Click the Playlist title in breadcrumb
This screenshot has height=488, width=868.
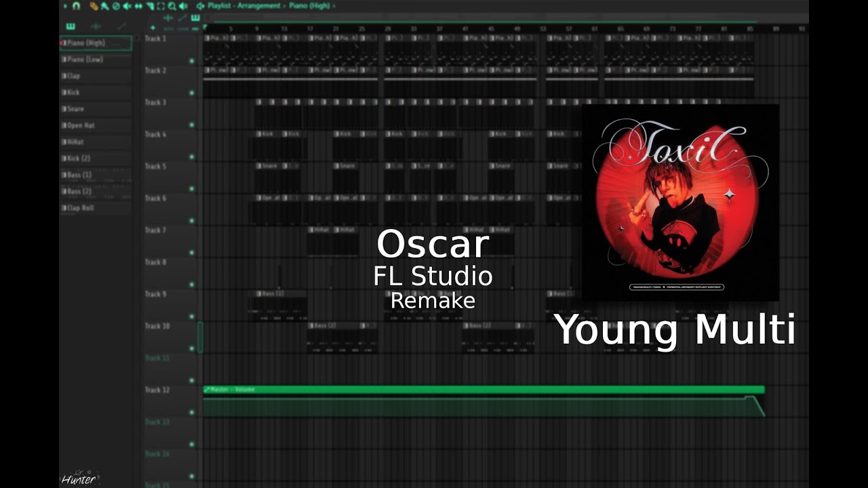[x=219, y=6]
